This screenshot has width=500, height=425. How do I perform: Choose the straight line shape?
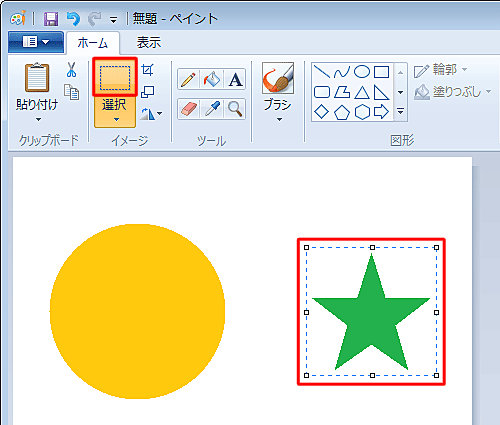(322, 72)
